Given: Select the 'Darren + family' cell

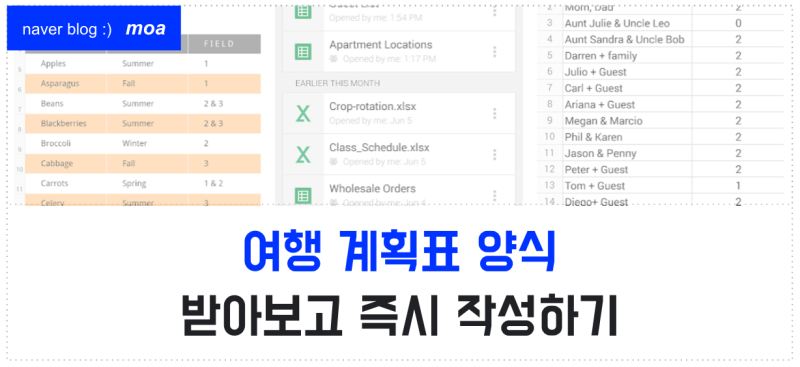Looking at the screenshot, I should 627,56.
